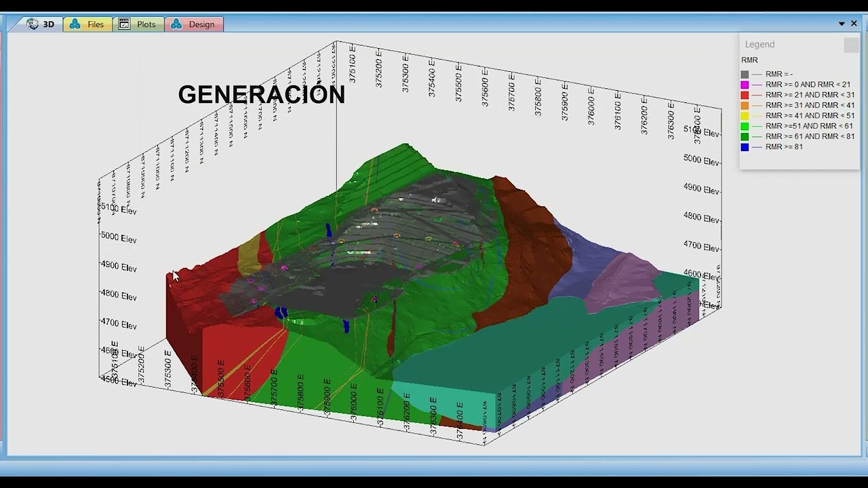868x488 pixels.
Task: Select 'RMR >=51 AND RMR < 61' entry
Action: [809, 126]
